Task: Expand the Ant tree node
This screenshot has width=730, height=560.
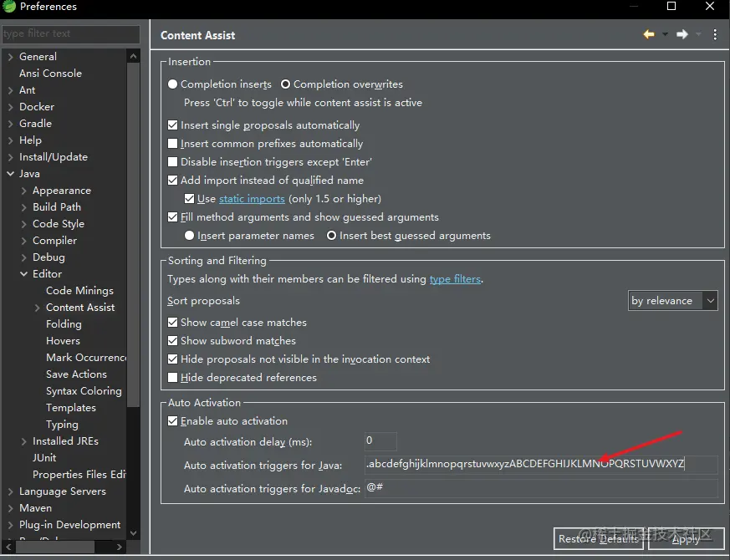Action: click(10, 90)
